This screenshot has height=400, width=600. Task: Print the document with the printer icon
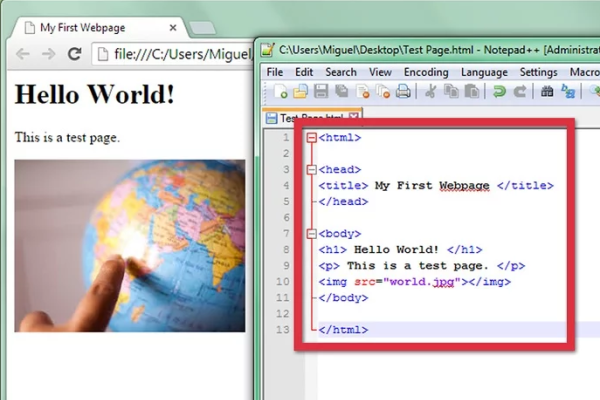coord(403,91)
